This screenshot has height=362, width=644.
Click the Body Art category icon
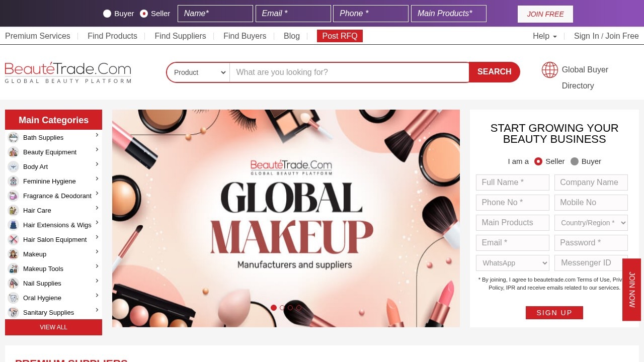coord(14,166)
